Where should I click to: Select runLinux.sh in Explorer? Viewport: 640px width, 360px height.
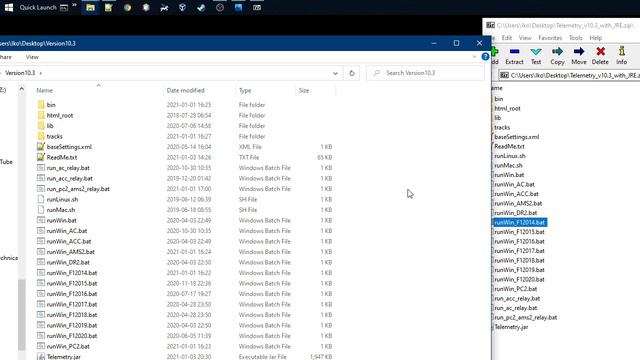coord(62,200)
